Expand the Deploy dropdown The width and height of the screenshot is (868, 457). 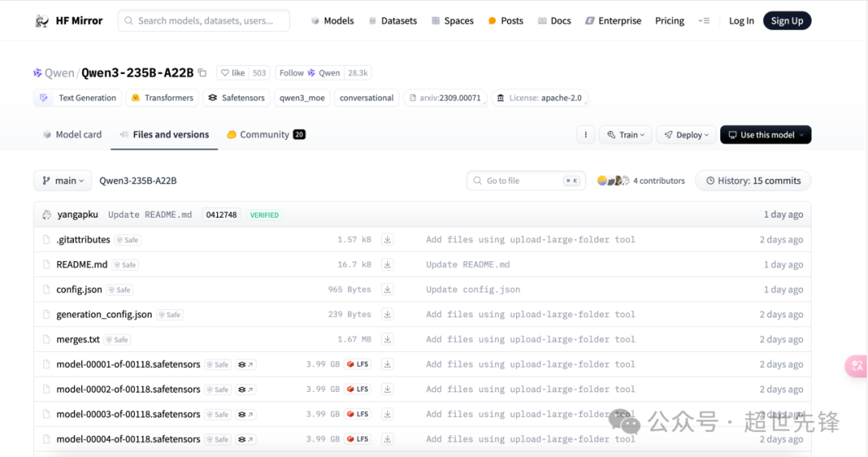click(686, 135)
